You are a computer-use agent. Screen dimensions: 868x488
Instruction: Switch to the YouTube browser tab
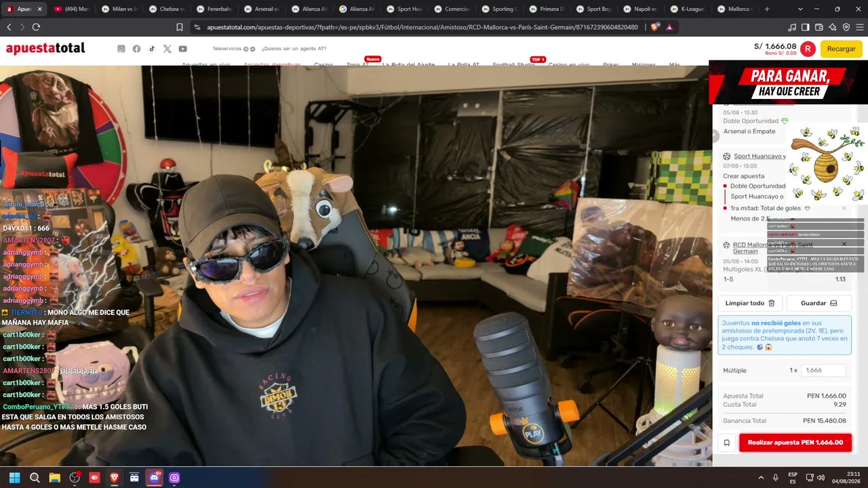(72, 9)
